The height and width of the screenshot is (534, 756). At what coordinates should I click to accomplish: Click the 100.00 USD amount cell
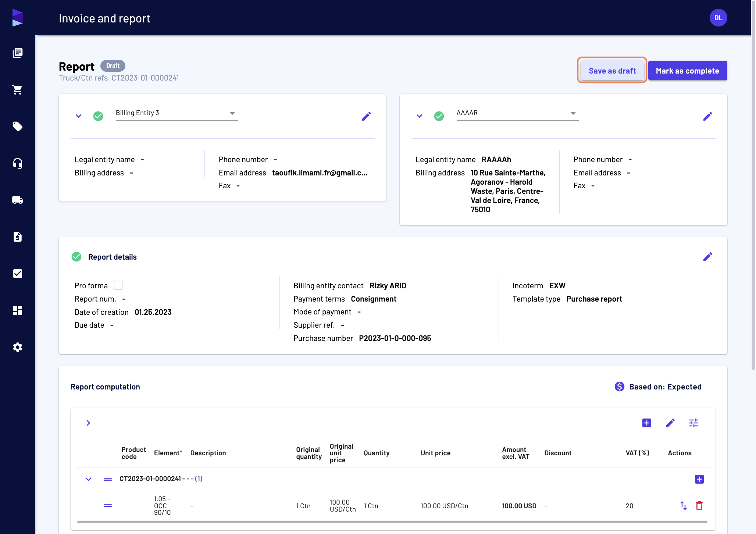519,506
